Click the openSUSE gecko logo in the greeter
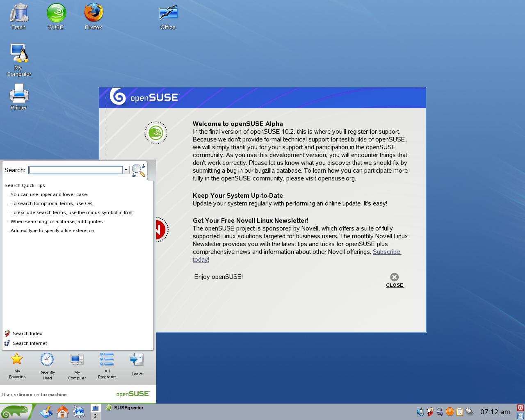The image size is (525, 420). click(156, 133)
